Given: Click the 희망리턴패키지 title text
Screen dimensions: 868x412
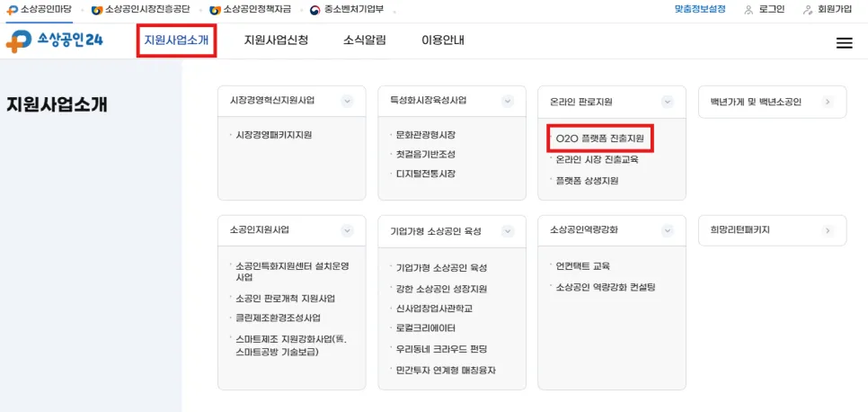Looking at the screenshot, I should point(740,229).
